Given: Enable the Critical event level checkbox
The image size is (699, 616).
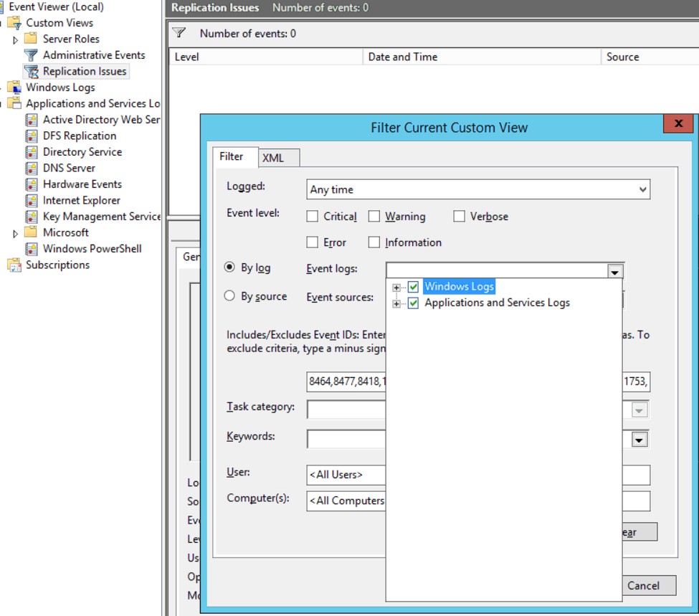Looking at the screenshot, I should (313, 217).
